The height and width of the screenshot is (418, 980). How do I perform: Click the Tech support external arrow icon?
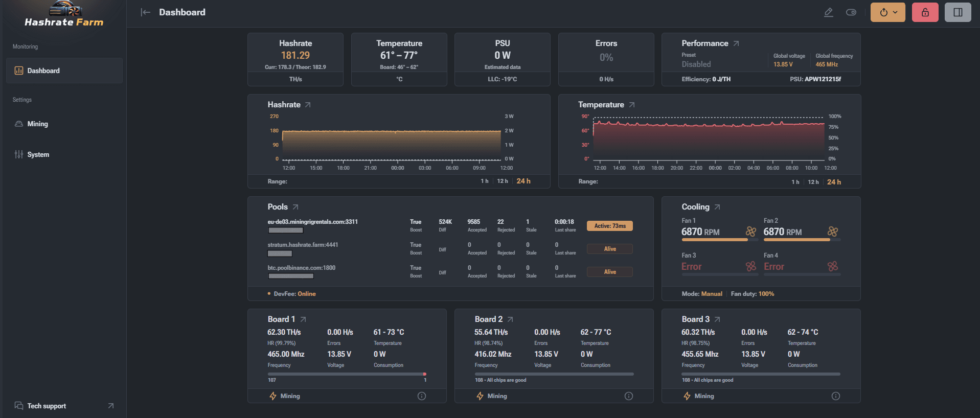click(x=111, y=406)
